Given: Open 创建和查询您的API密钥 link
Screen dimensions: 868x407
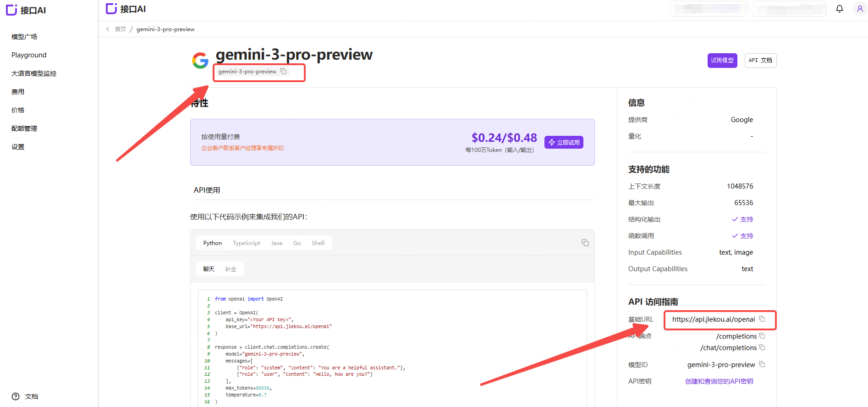Looking at the screenshot, I should click(x=719, y=381).
